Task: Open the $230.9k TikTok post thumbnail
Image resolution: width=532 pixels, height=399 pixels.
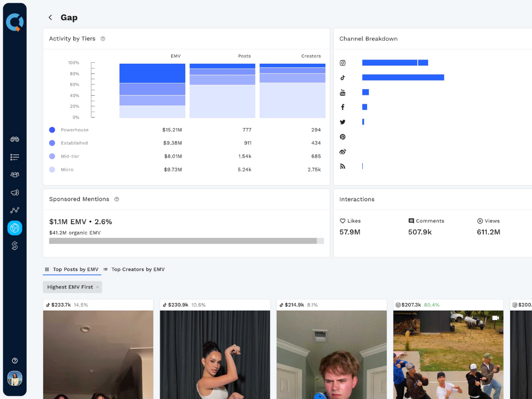Action: click(x=215, y=354)
